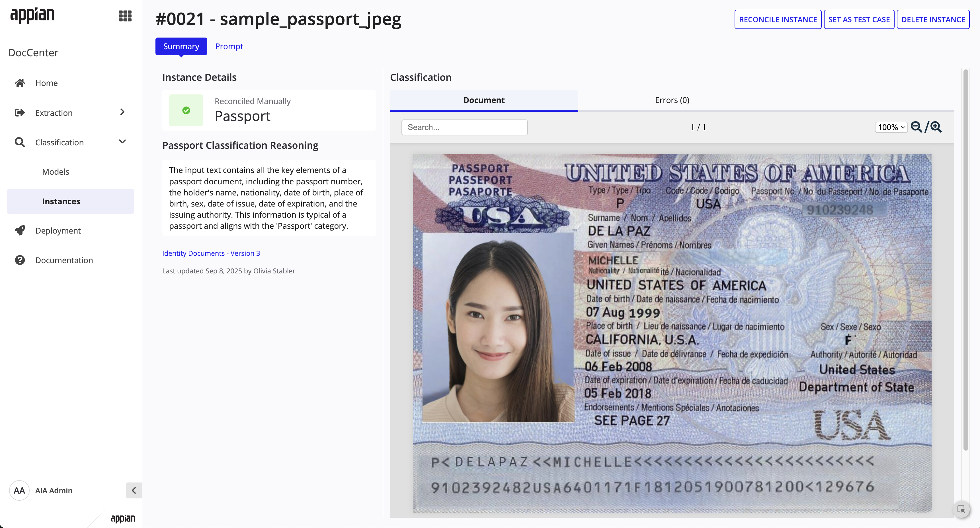
Task: Open the apps grid menu icon
Action: (x=125, y=16)
